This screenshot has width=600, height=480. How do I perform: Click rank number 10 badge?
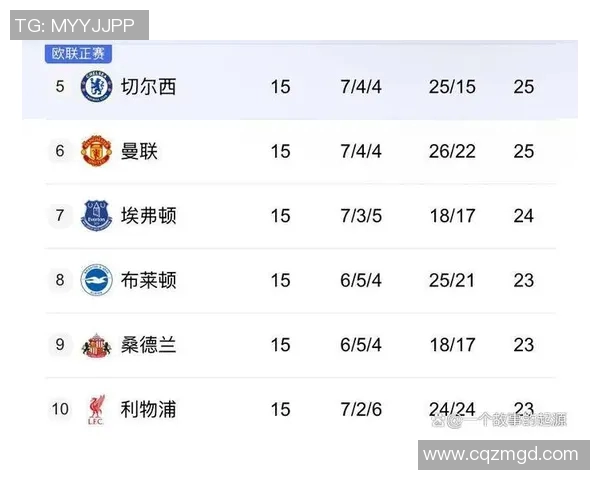(x=60, y=409)
